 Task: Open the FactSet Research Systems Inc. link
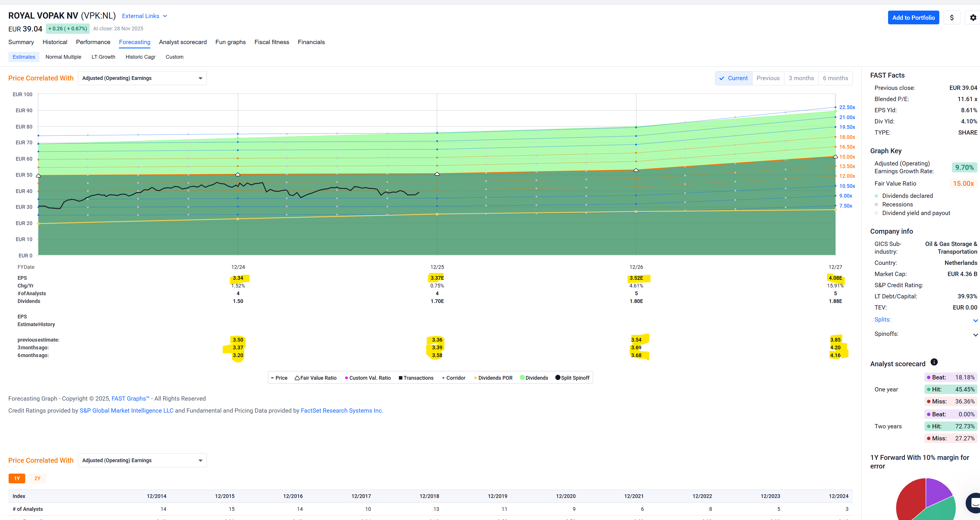(341, 410)
